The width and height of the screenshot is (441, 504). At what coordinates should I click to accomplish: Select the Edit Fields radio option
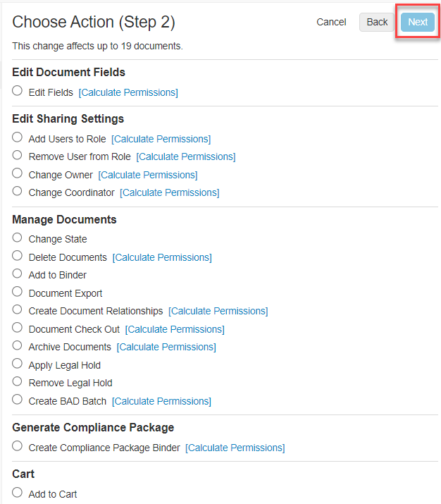18,91
